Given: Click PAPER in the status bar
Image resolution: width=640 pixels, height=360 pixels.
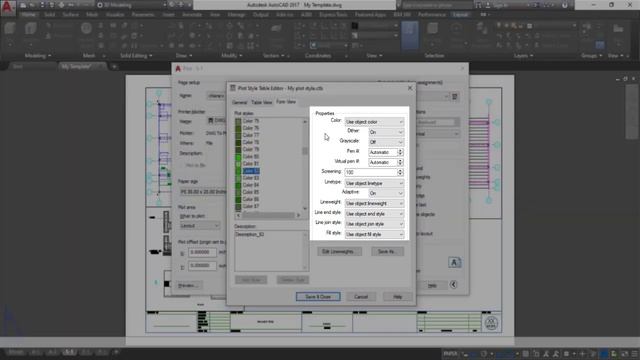Looking at the screenshot, I should pyautogui.click(x=451, y=354).
